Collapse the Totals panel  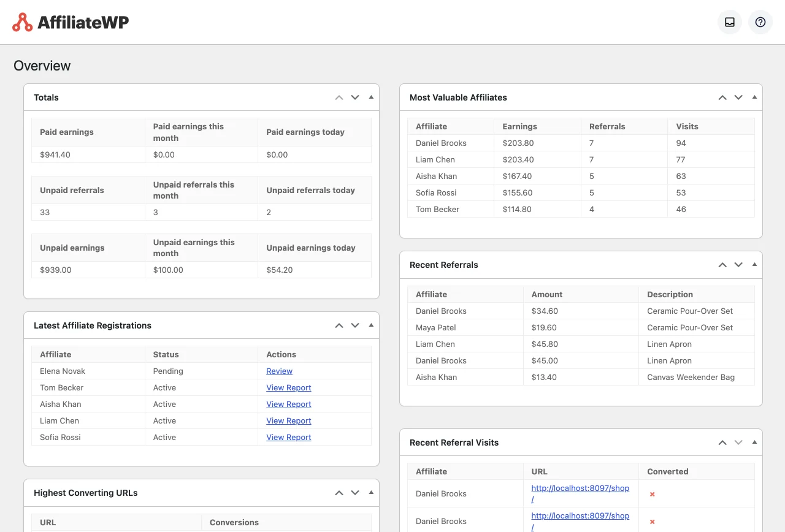(371, 97)
